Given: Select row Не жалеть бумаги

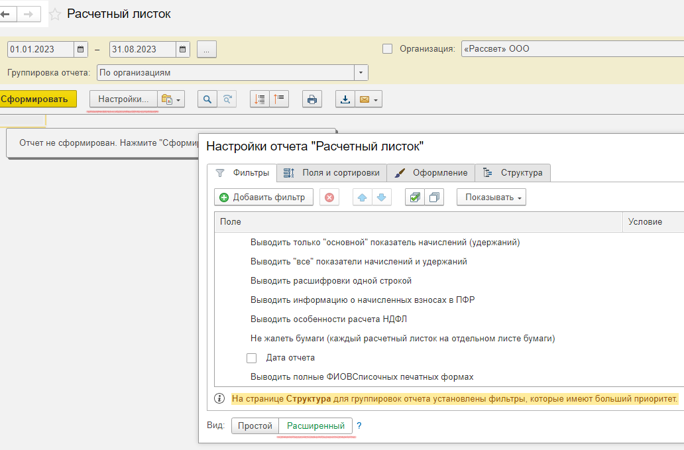Looking at the screenshot, I should coord(449,338).
